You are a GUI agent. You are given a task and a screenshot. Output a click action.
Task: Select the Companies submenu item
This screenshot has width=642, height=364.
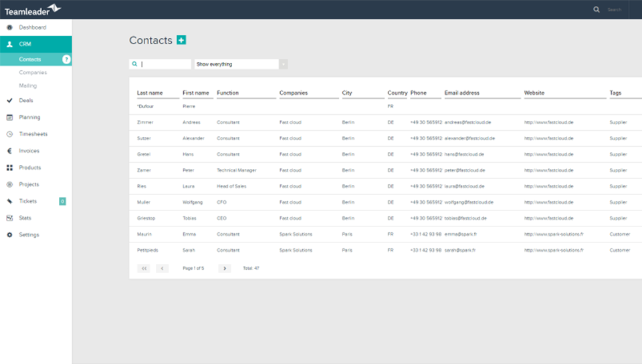point(33,72)
